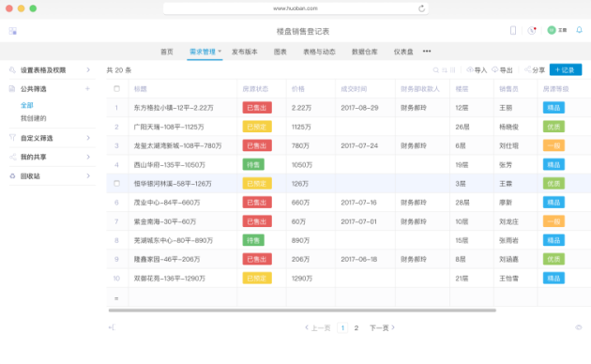Open record 茂业中心-84平-660万
The width and height of the screenshot is (591, 364).
(167, 203)
